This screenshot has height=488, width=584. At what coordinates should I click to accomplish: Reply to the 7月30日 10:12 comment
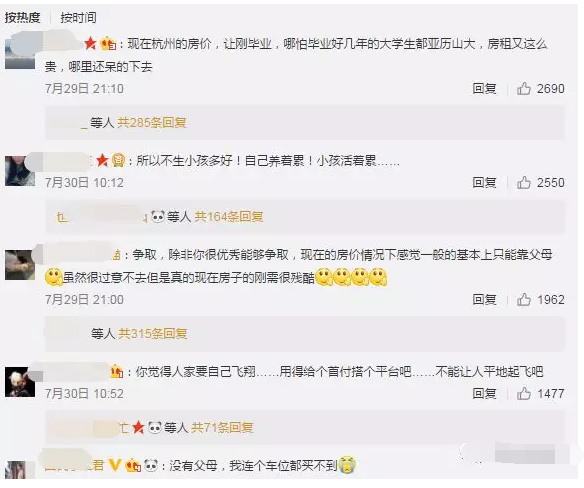point(484,183)
